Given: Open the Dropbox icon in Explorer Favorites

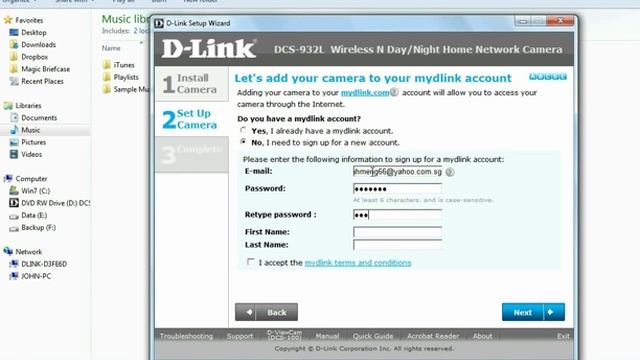Looking at the screenshot, I should [14, 57].
